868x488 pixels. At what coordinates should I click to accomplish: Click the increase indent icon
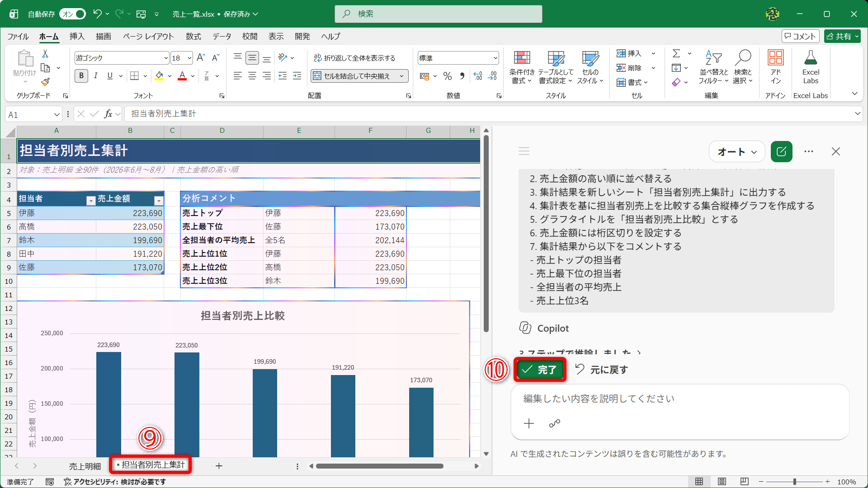(x=297, y=76)
